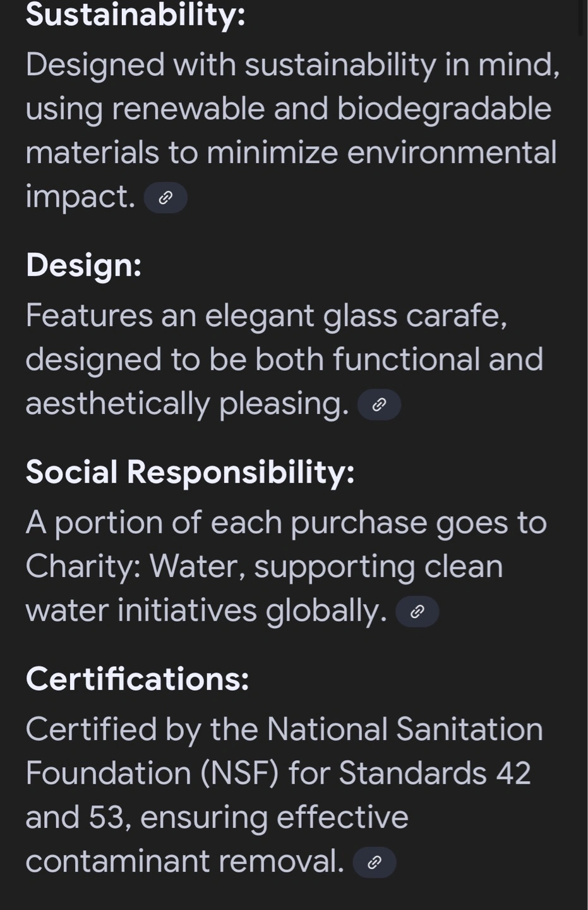
Task: Click the Design heading
Action: coord(83,264)
